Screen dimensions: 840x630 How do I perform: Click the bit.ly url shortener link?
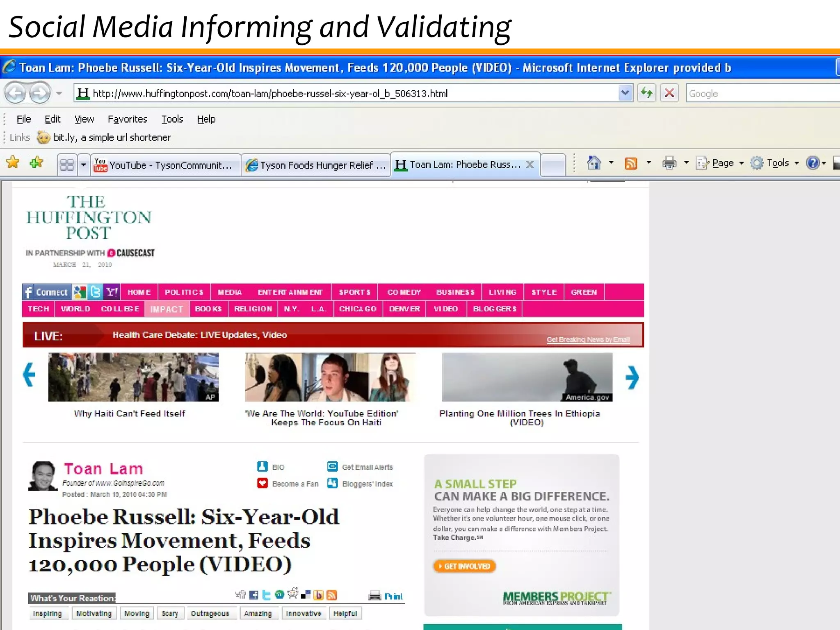coord(104,137)
